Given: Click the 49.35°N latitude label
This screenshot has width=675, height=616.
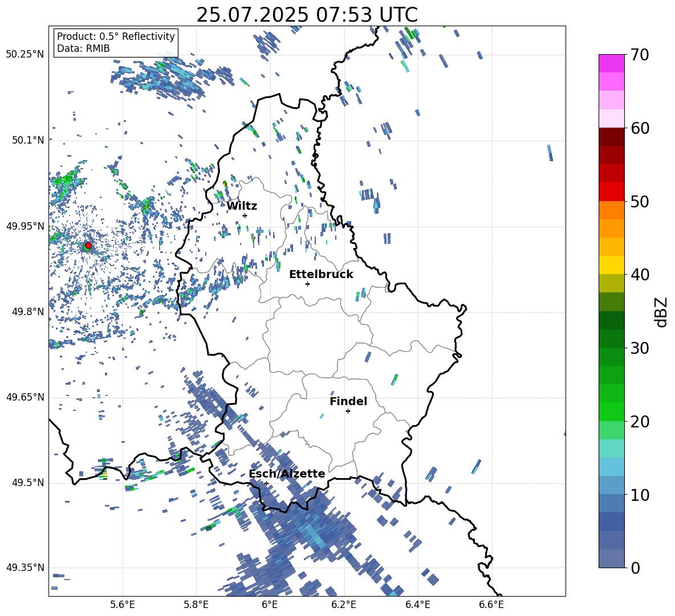Looking at the screenshot, I should [x=25, y=568].
